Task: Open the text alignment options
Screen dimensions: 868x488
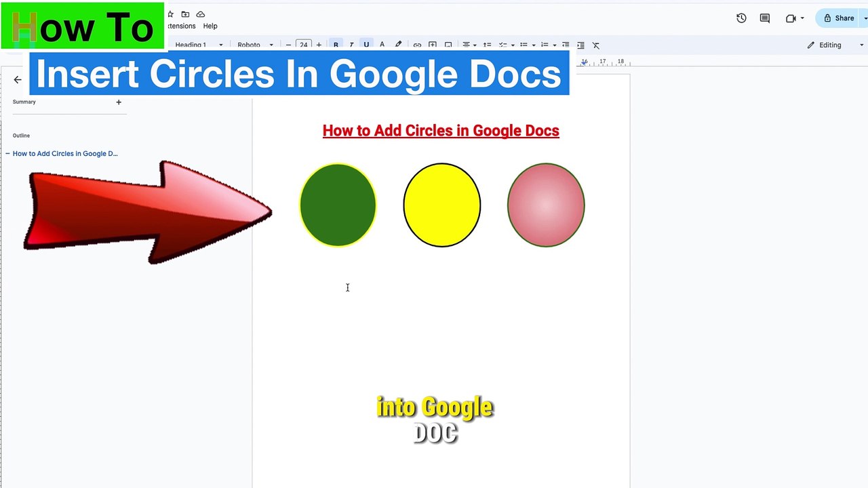Action: pyautogui.click(x=467, y=45)
